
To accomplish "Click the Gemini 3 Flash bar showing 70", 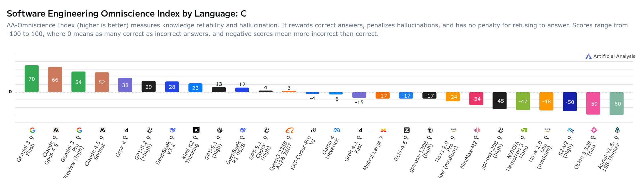I will click(31, 79).
